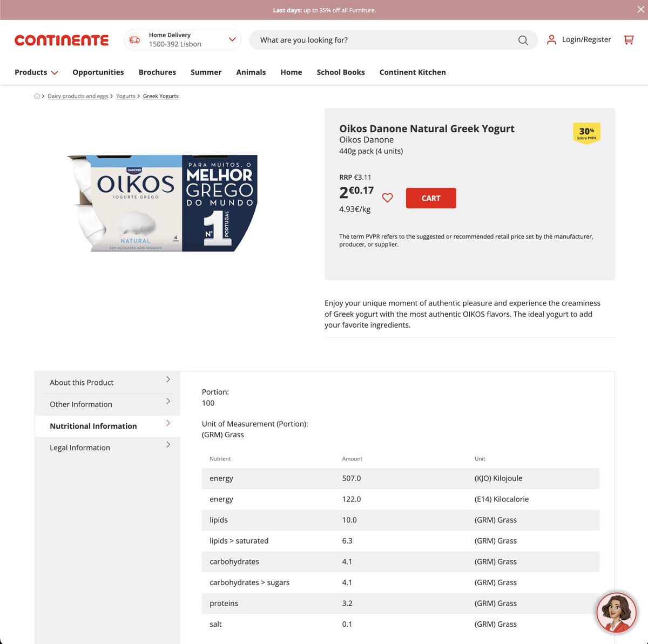The height and width of the screenshot is (644, 648).
Task: Click the 122.0 energy amount cell
Action: click(352, 499)
